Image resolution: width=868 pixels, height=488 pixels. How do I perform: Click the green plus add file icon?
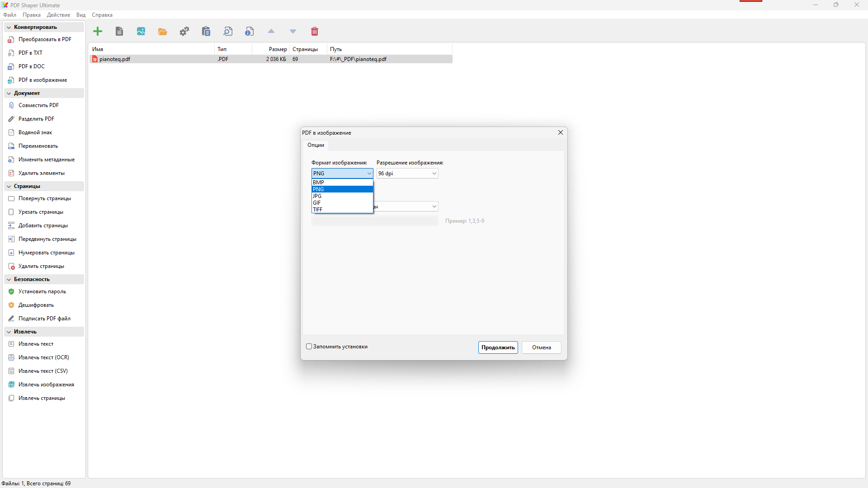98,31
